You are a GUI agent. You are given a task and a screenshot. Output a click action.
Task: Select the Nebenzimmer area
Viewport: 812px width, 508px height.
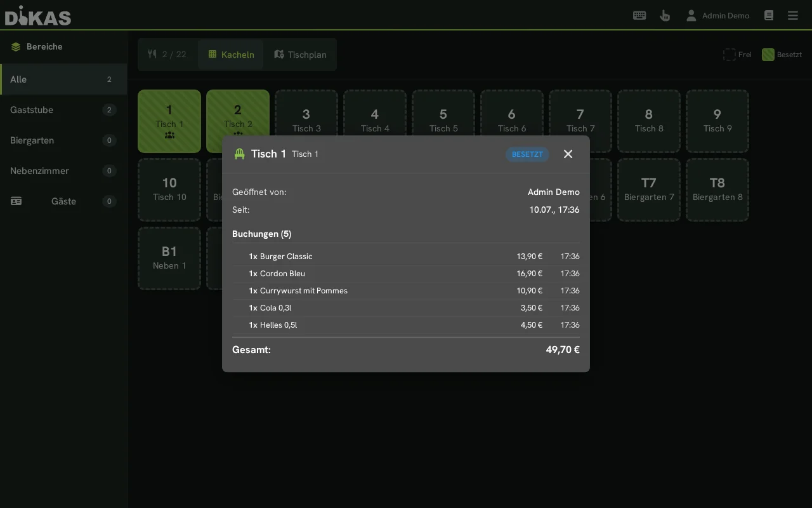[x=63, y=171]
